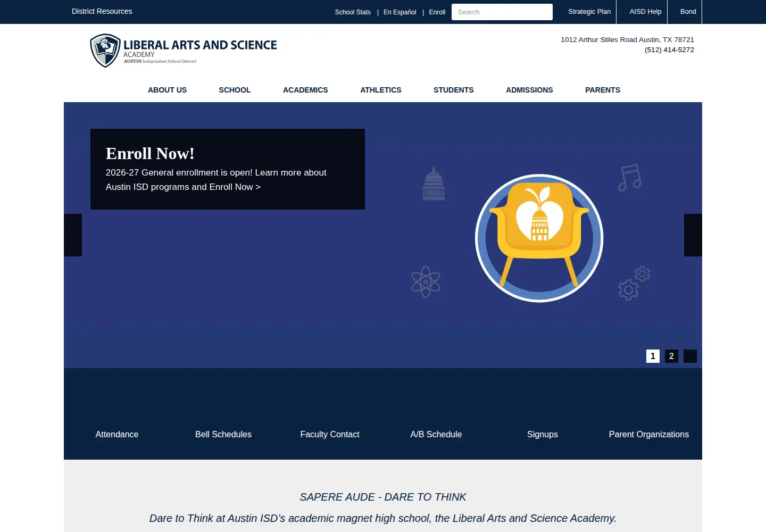The width and height of the screenshot is (766, 532).
Task: Open the Parent Organizations quick link
Action: coord(649,434)
